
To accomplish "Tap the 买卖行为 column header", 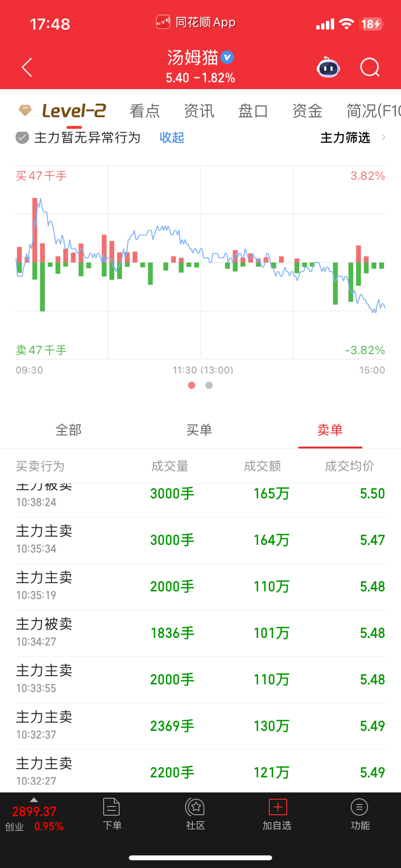I will tap(40, 466).
